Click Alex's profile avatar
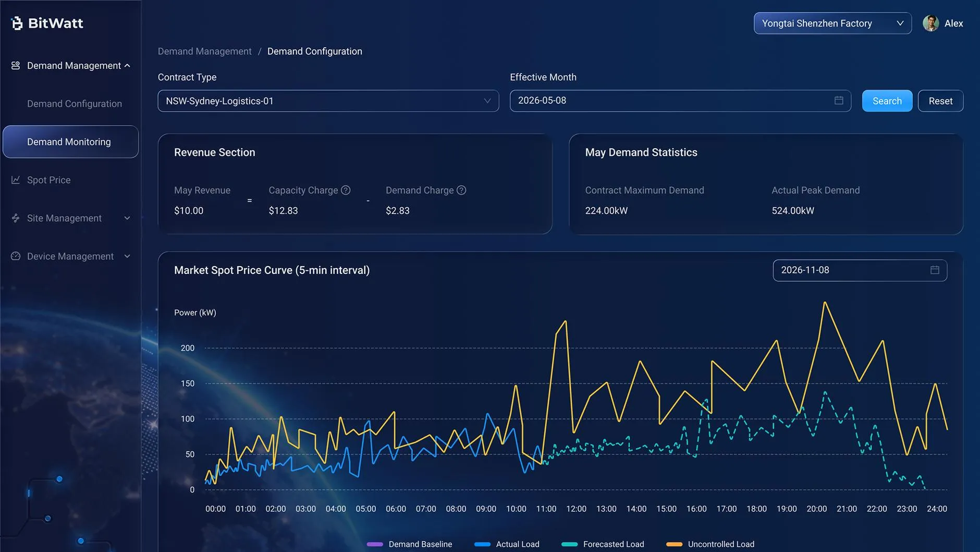980x552 pixels. (930, 23)
